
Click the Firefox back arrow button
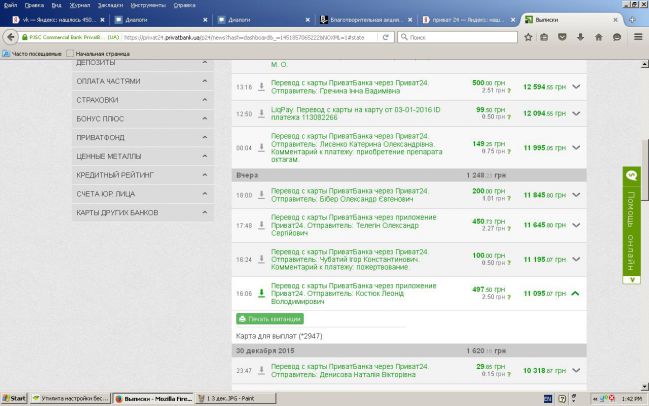(11, 37)
